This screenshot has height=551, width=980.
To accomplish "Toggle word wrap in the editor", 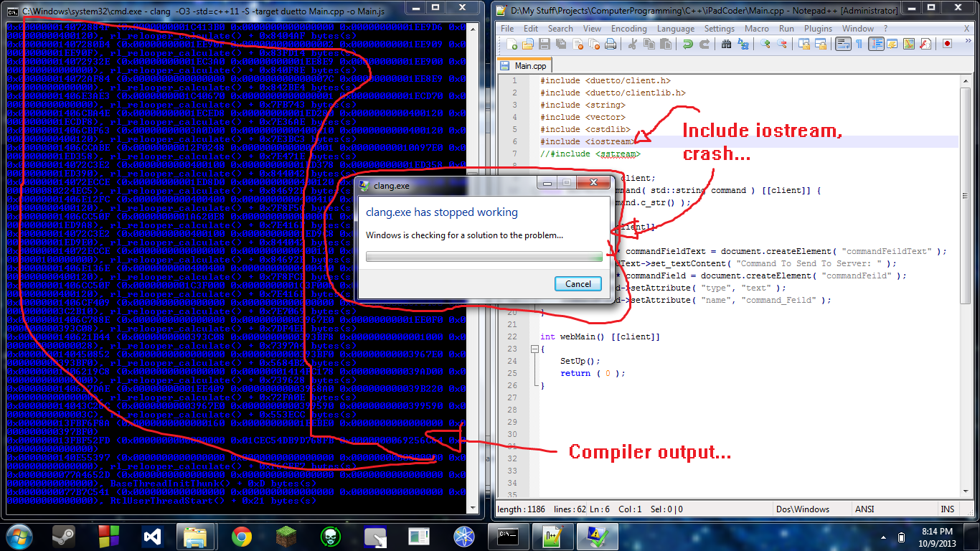I will (x=843, y=44).
